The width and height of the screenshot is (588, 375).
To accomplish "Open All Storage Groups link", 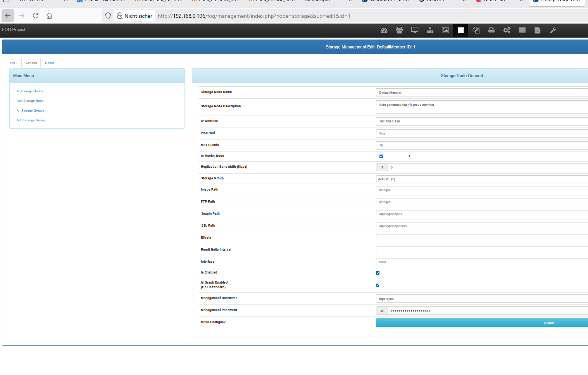I will pos(30,110).
